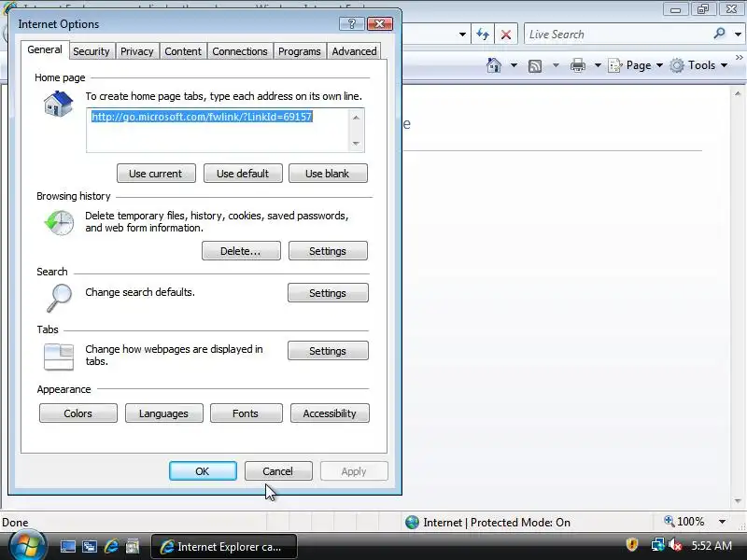Expand the Live Search options dropdown
The height and width of the screenshot is (560, 747).
[x=738, y=35]
